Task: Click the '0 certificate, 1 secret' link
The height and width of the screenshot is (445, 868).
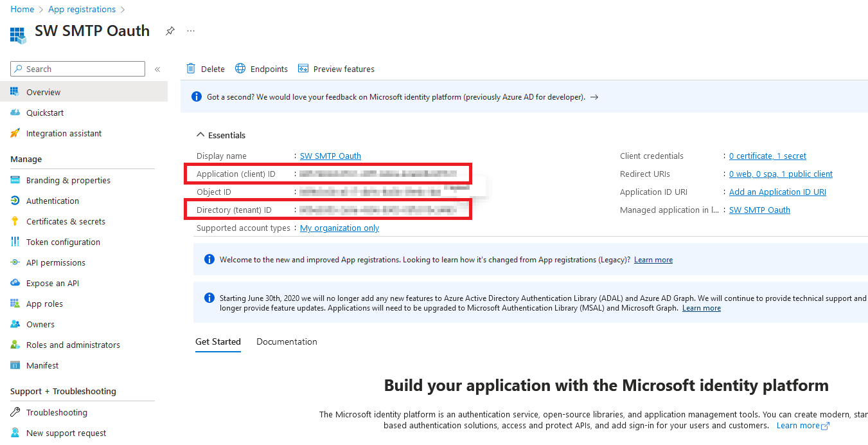Action: pos(767,156)
